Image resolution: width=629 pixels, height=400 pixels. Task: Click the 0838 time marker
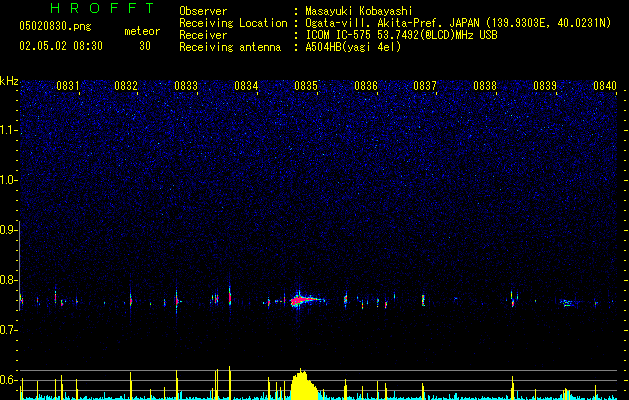(x=485, y=86)
